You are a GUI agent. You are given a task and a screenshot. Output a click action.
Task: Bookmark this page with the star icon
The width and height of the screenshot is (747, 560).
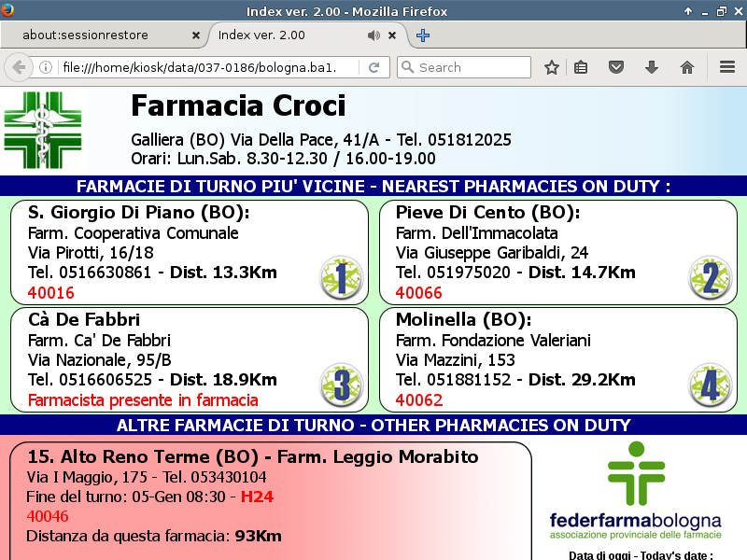[552, 67]
